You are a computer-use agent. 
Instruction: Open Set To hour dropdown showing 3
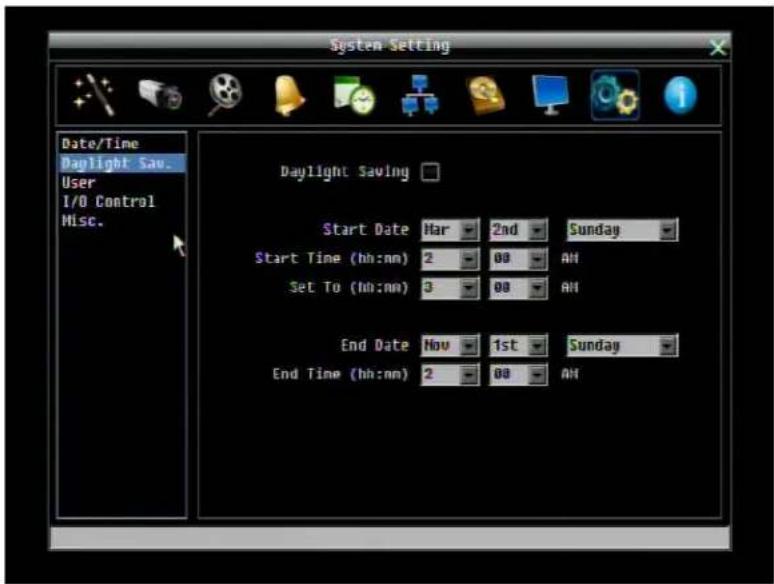450,288
